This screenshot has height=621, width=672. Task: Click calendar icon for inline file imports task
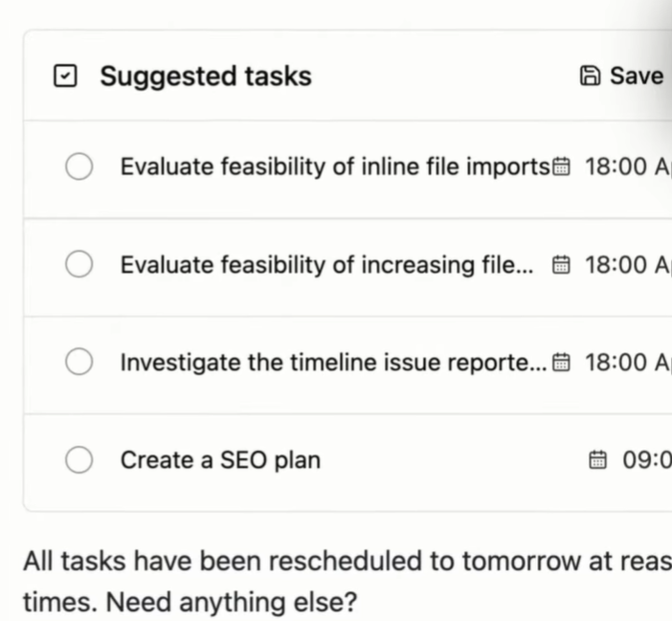tap(562, 167)
